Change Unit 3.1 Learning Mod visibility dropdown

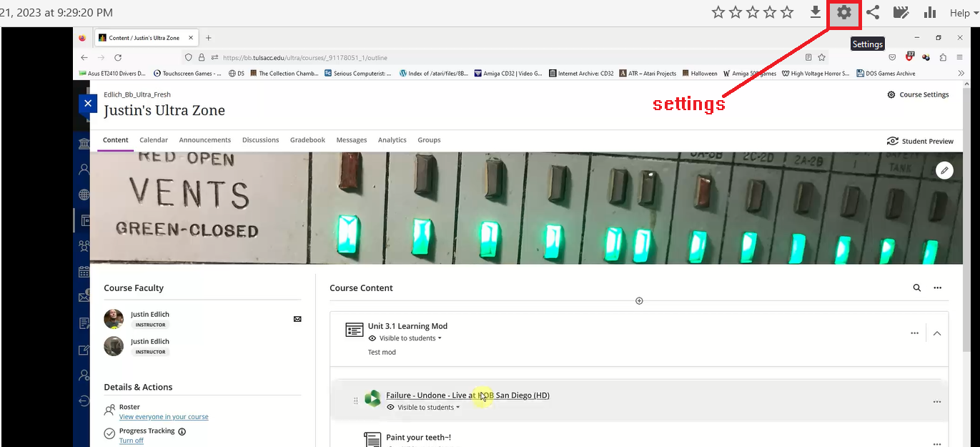click(x=405, y=338)
